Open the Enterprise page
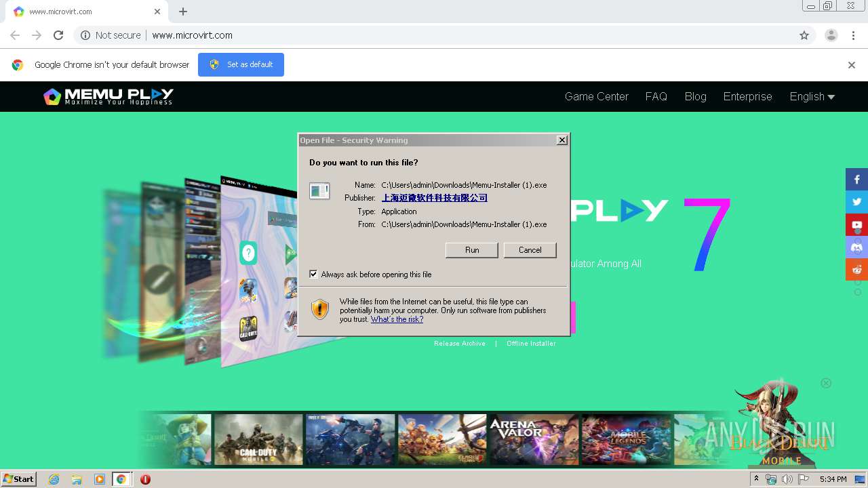868x488 pixels. (747, 96)
